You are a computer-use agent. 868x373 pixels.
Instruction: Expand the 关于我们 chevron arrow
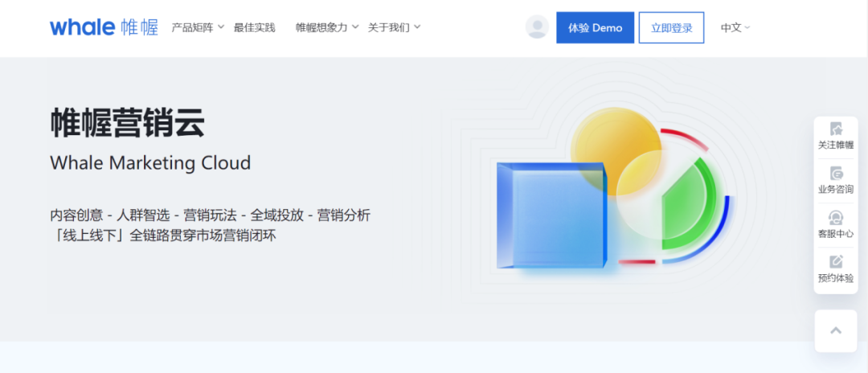417,27
